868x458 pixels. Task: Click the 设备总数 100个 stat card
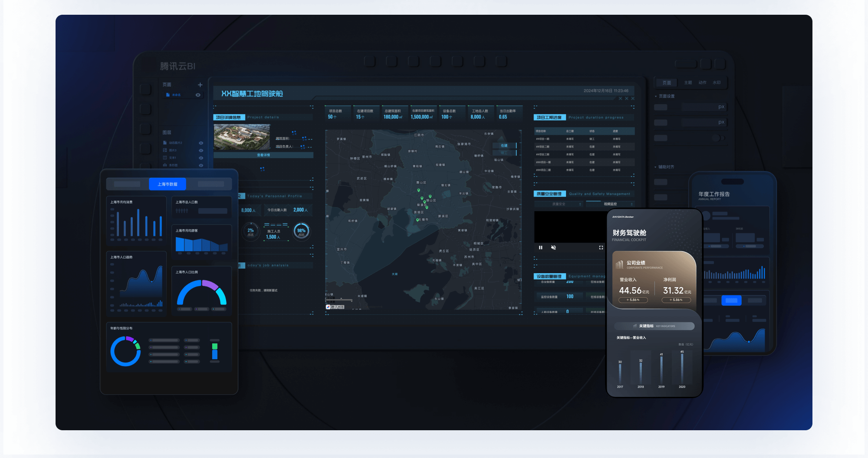click(x=452, y=114)
